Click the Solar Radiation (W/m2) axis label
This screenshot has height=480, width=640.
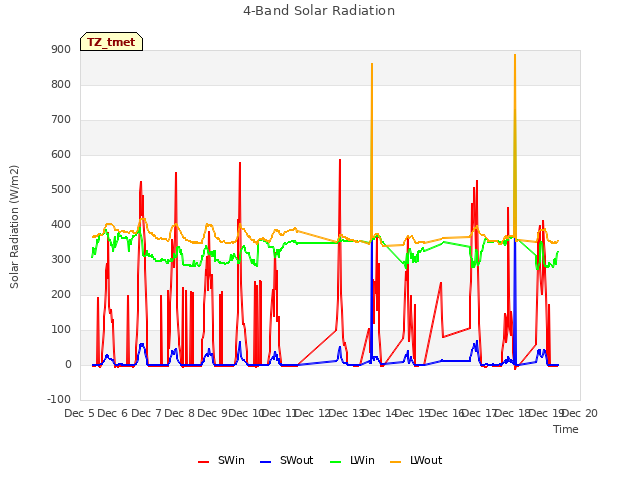click(x=14, y=227)
